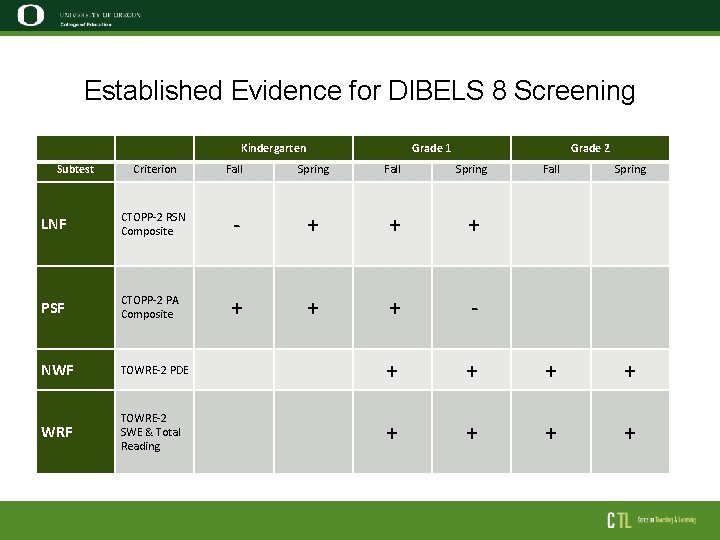Click the plus sign in WRF Grade 2 Spring
Viewport: 720px width, 540px height.
pos(630,433)
